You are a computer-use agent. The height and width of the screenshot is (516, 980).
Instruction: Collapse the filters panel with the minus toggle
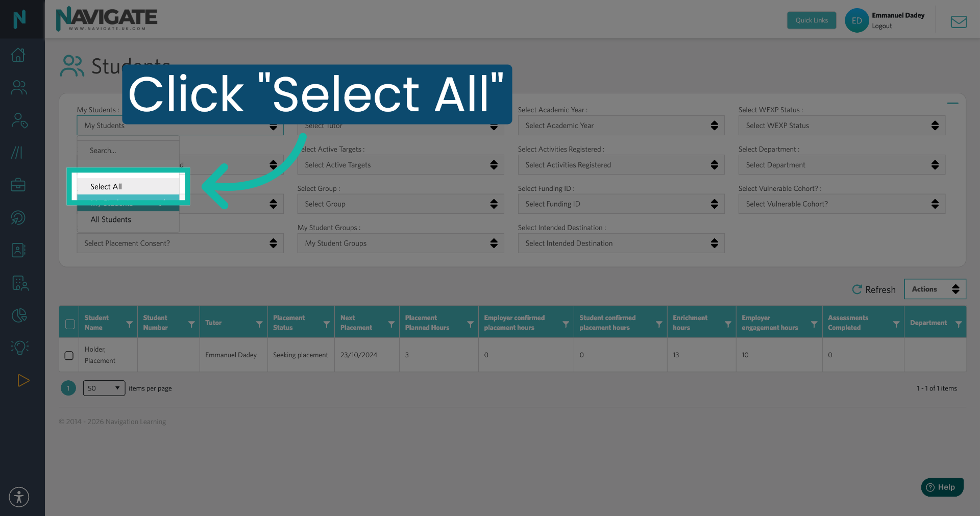click(x=953, y=103)
